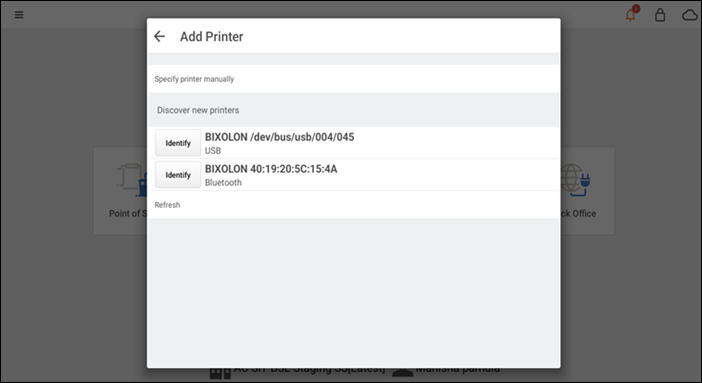Open the notifications bell icon
Screen dimensions: 702x383
[631, 14]
